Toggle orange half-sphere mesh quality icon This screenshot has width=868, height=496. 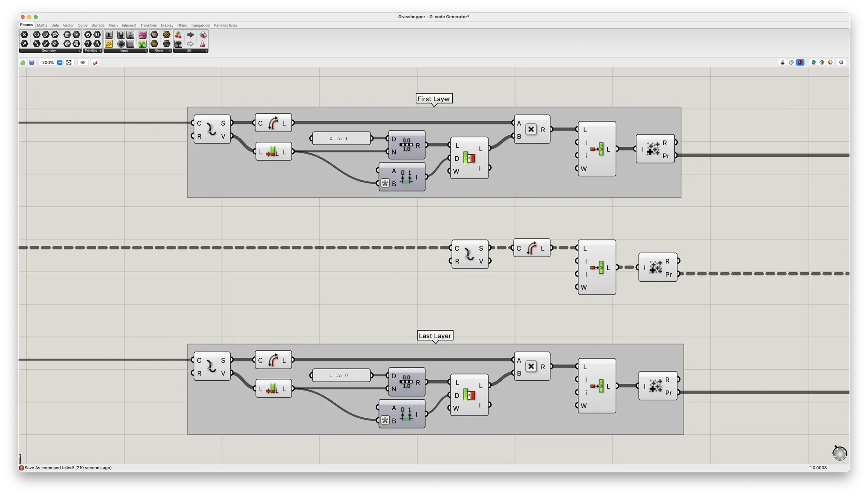pos(830,62)
